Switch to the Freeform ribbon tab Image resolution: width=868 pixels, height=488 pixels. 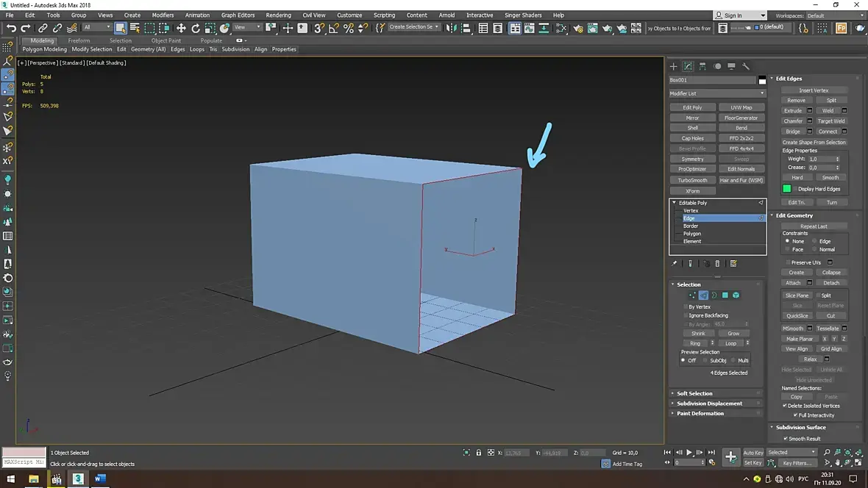[79, 40]
